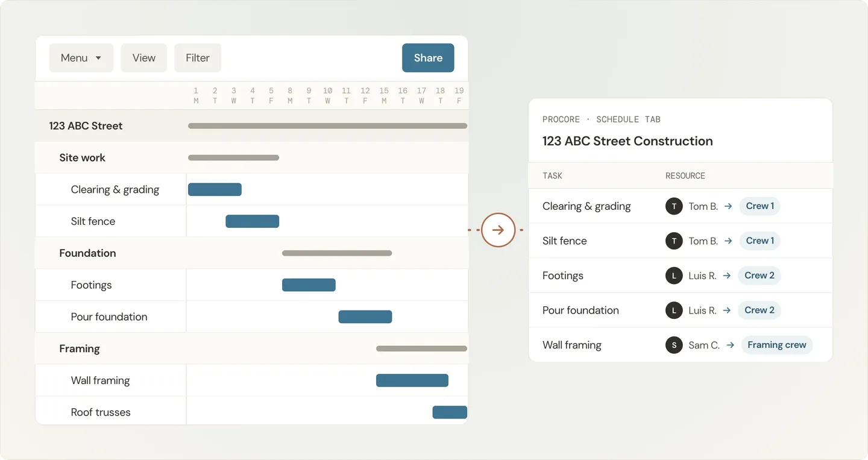Click Luis R. avatar in Pour foundation row
The height and width of the screenshot is (460, 868).
tap(674, 310)
